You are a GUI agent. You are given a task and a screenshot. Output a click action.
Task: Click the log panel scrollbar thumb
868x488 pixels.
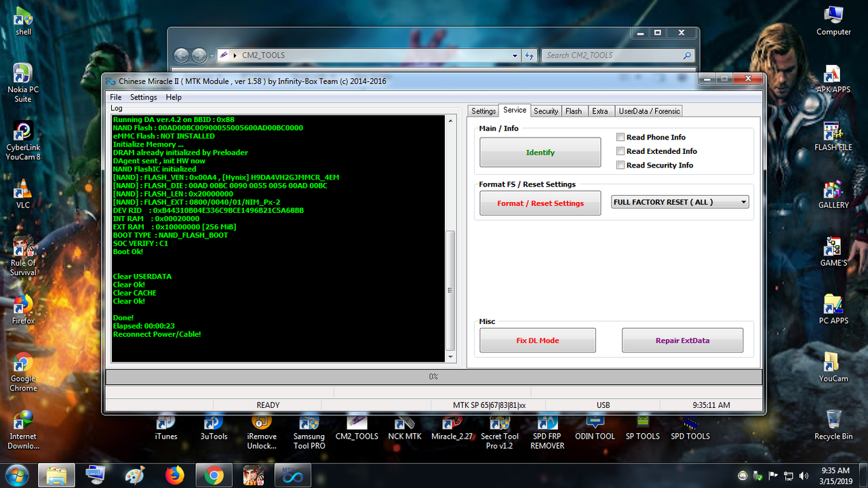450,290
